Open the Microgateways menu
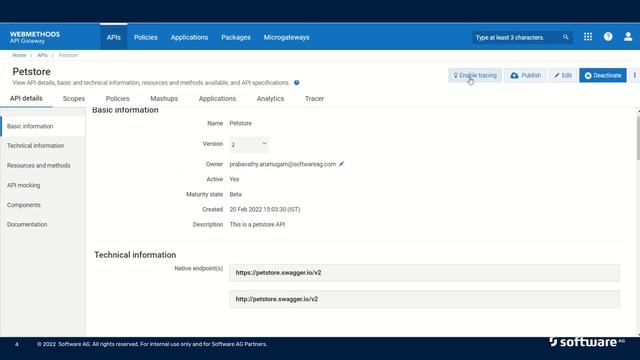This screenshot has width=640, height=360. (287, 37)
